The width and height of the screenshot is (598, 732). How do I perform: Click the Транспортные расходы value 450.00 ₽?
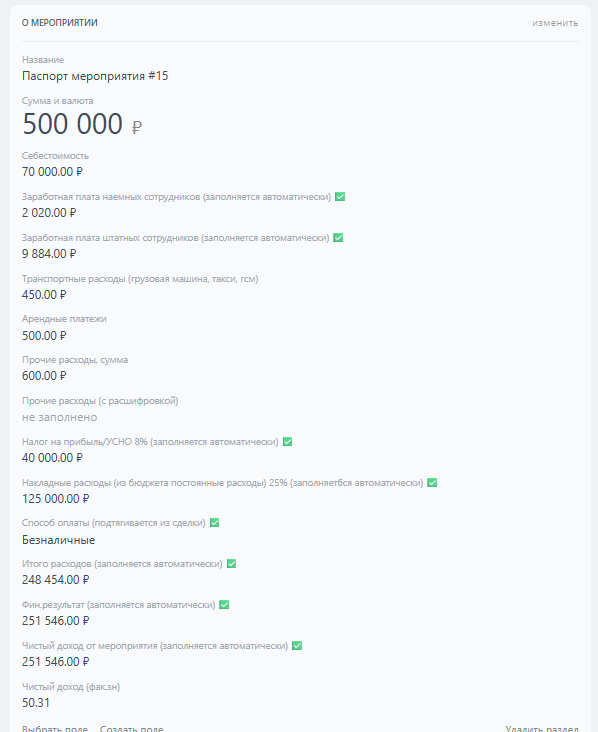pyautogui.click(x=44, y=295)
